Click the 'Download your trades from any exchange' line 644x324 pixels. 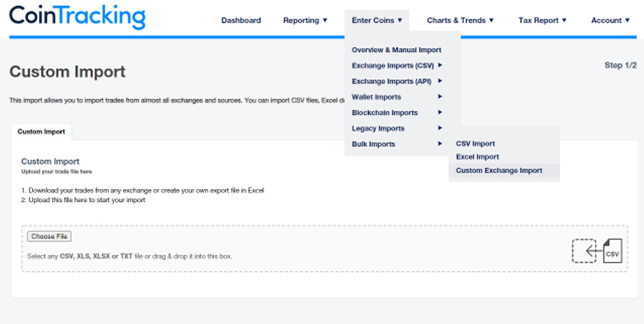point(142,191)
